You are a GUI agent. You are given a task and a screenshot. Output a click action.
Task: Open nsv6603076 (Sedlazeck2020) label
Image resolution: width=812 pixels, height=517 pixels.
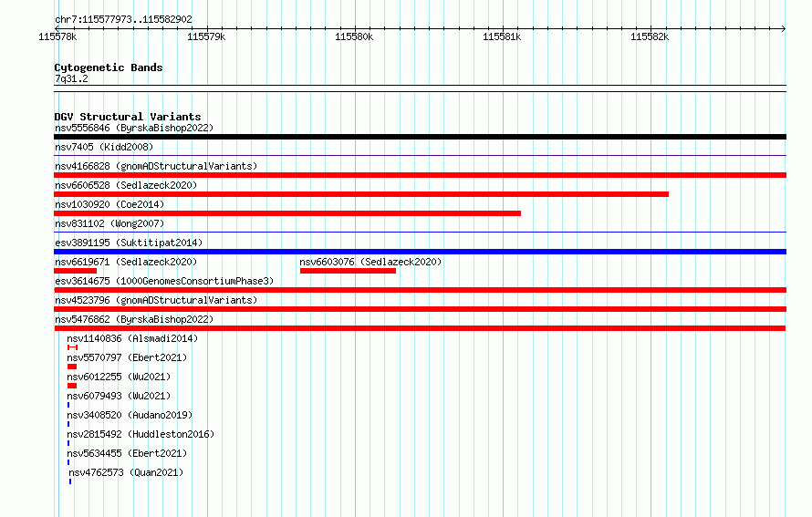(x=370, y=262)
